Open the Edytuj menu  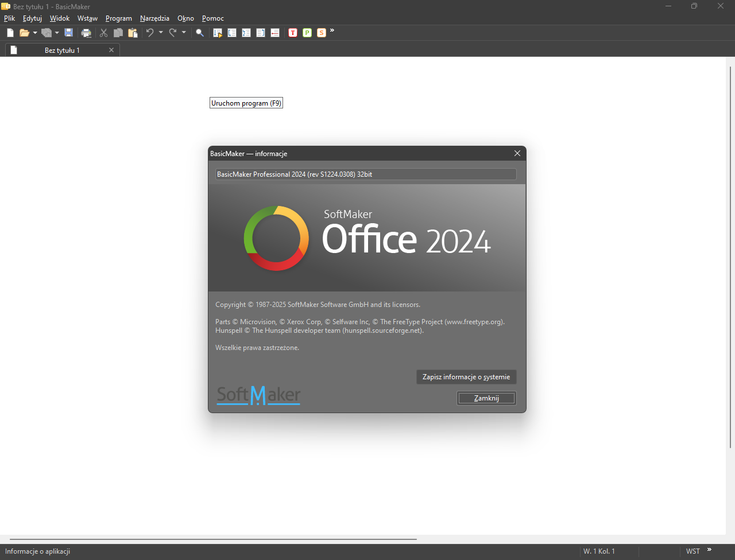pos(32,18)
